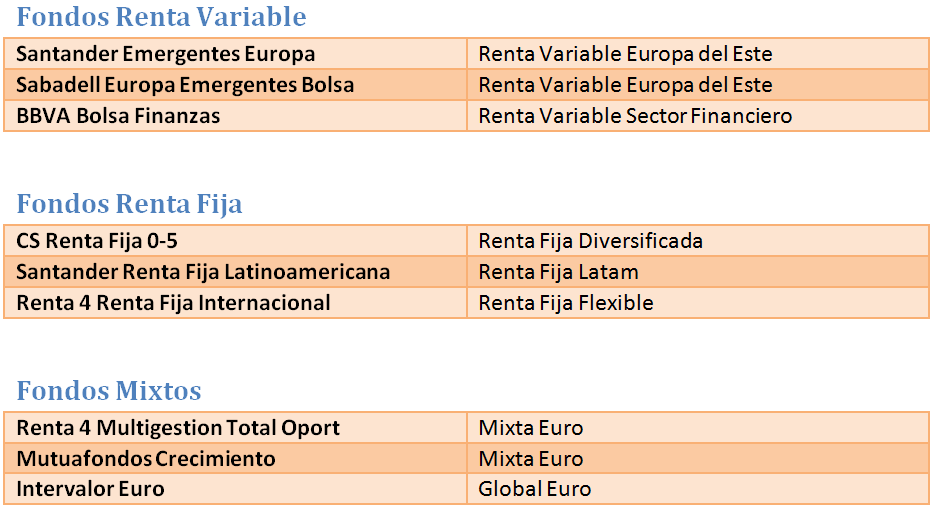Click Mixta Euro in Mutuafondos row
Viewport: 931px width, 508px height.
click(x=531, y=459)
